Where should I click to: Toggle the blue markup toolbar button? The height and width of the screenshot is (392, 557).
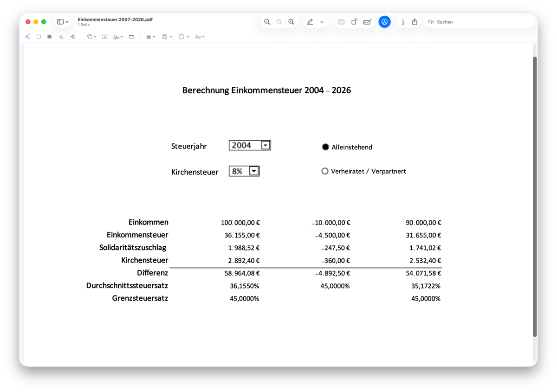point(384,22)
